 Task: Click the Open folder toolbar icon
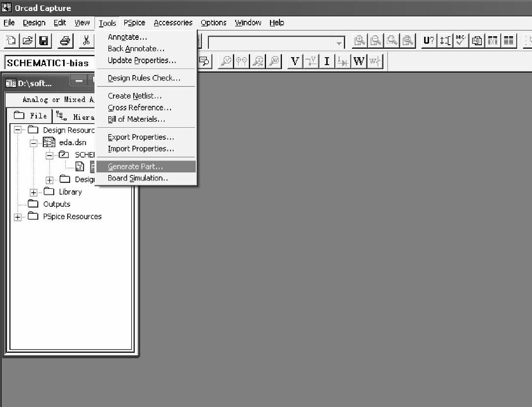click(27, 41)
